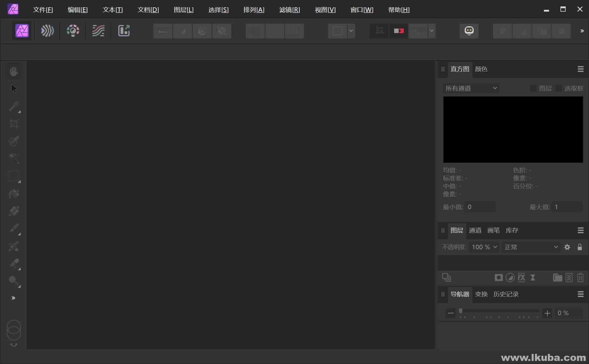
Task: Click the navigator zoom slider handle
Action: 460,311
